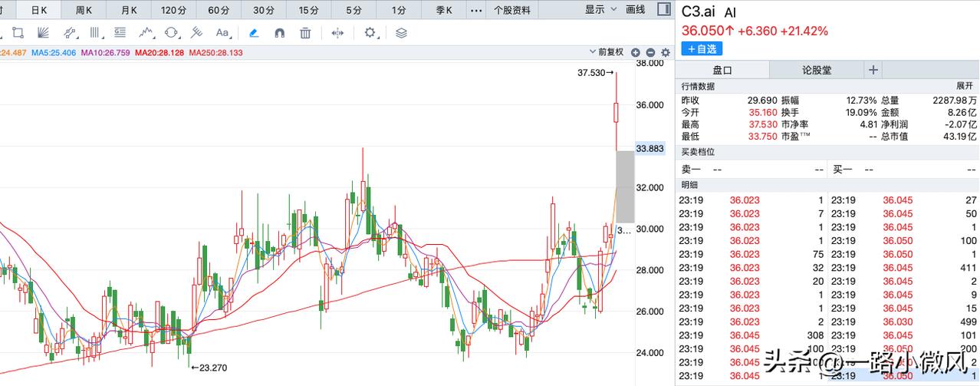
Task: Toggle the side panel layout icon
Action: click(663, 10)
